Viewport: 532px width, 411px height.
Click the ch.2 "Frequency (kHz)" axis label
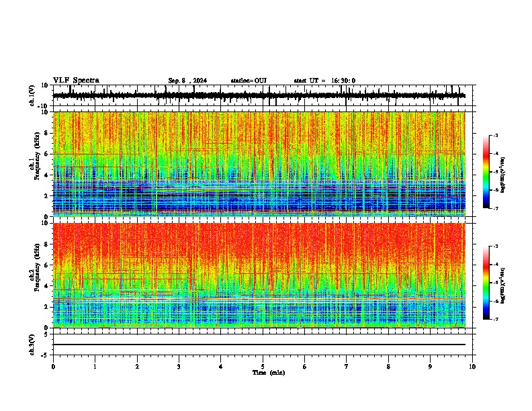click(x=37, y=267)
